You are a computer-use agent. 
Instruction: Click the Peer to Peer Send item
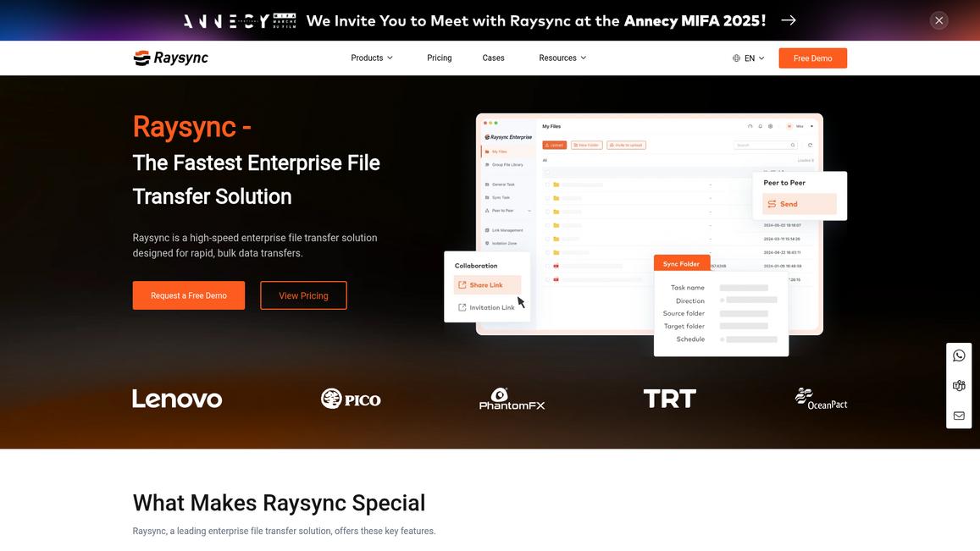click(x=800, y=204)
